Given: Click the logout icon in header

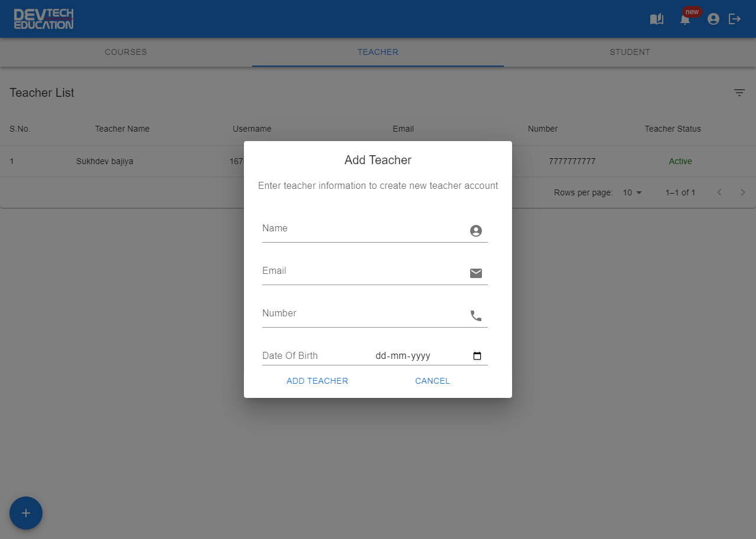Looking at the screenshot, I should coord(735,19).
